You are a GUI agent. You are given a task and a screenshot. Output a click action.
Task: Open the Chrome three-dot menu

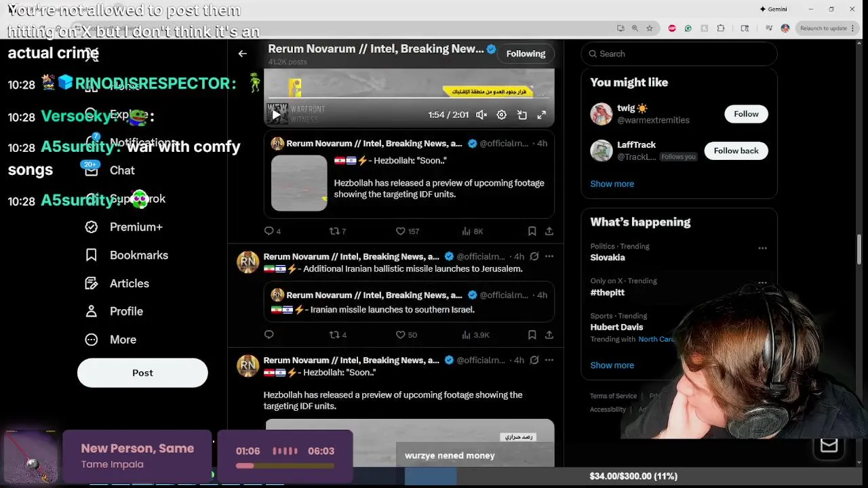click(854, 28)
